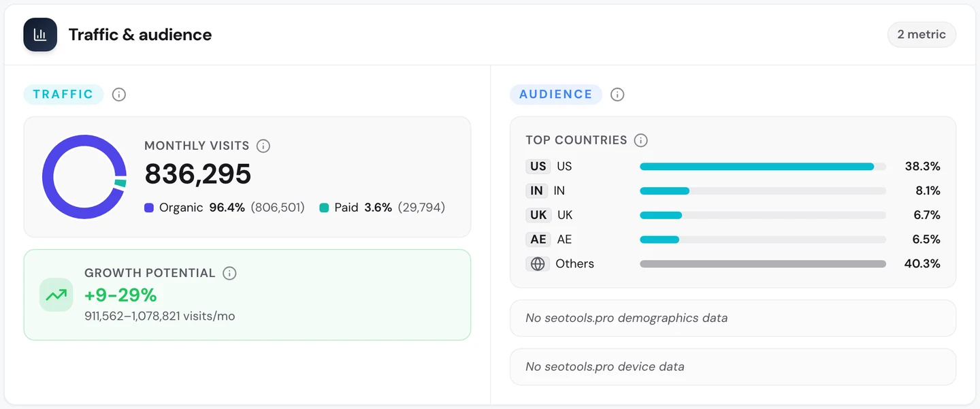Click the 8.1% value in IN row
This screenshot has height=409, width=980.
click(928, 191)
